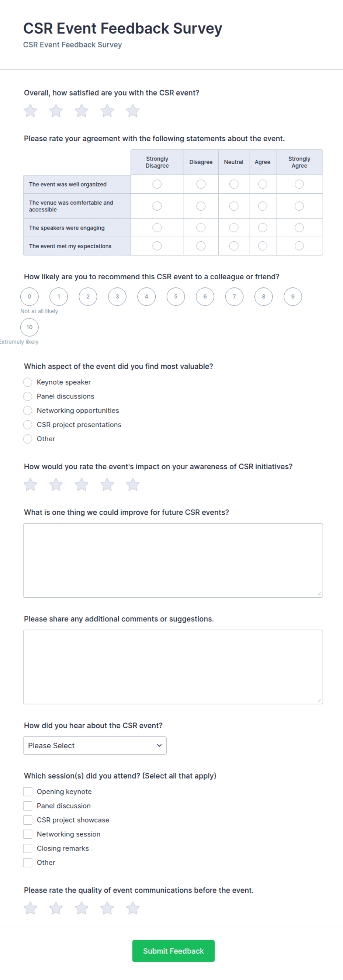
Task: Choose Keynote speaker as most valuable aspect
Action: point(28,382)
